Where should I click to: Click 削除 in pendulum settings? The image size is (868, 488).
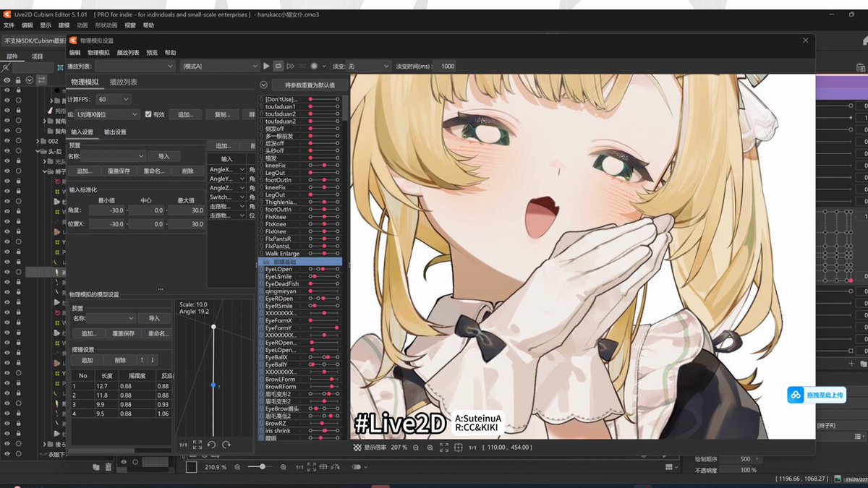click(120, 360)
